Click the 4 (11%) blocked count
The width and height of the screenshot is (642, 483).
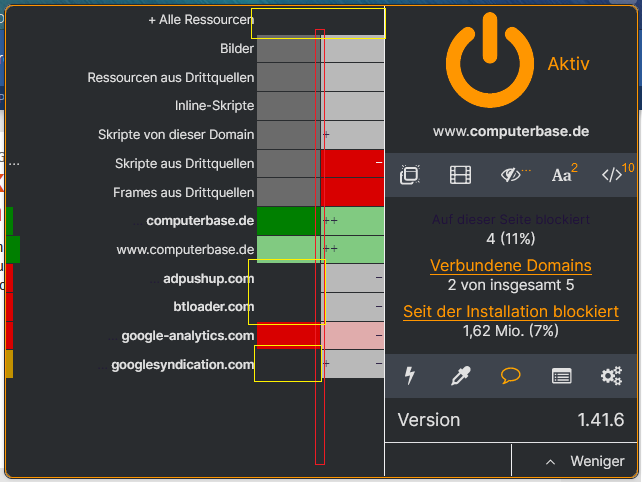click(x=511, y=238)
